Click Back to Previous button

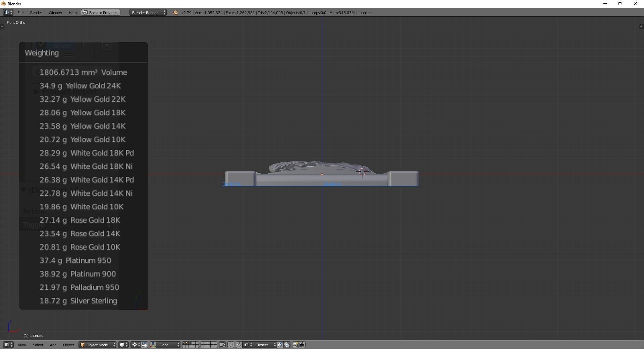click(x=100, y=12)
